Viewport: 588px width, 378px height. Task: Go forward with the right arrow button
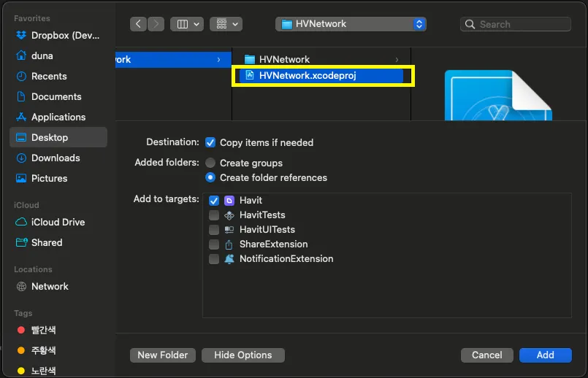pos(156,24)
